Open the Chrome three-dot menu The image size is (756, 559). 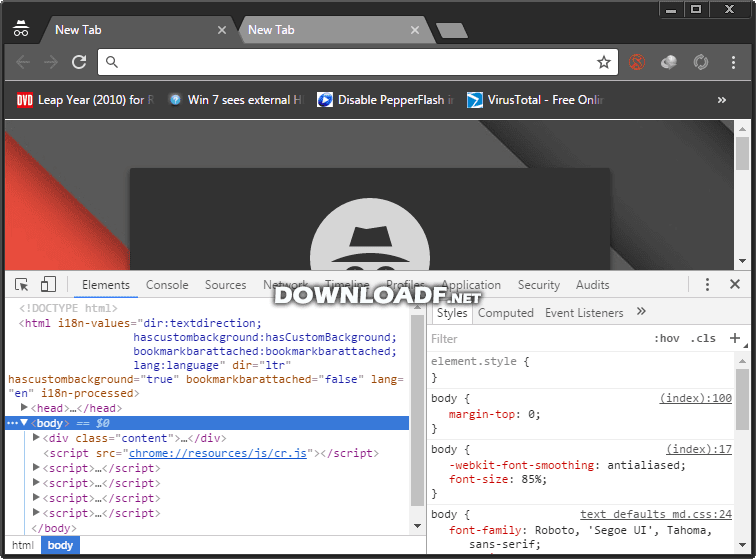(733, 62)
